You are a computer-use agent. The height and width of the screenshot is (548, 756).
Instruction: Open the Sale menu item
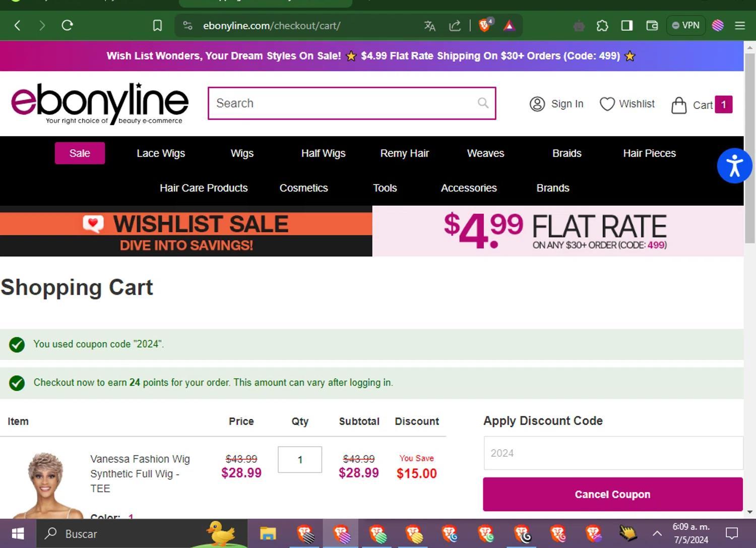[80, 153]
